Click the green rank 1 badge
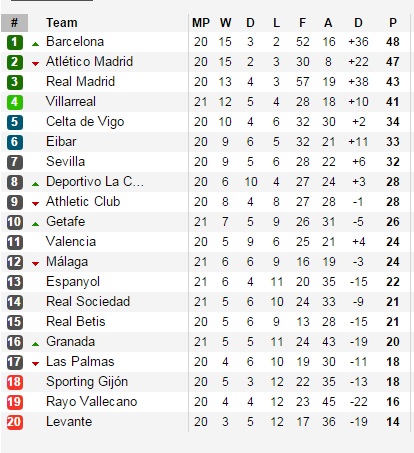The image size is (414, 453). click(x=15, y=42)
